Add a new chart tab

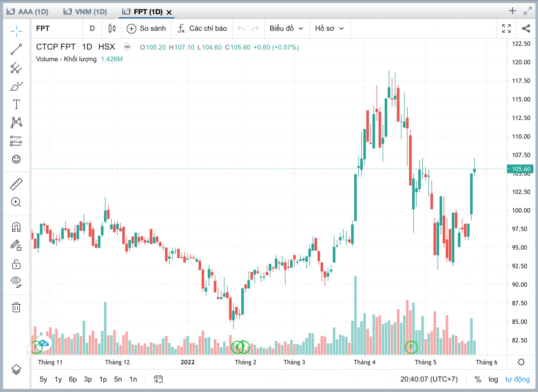(x=513, y=11)
